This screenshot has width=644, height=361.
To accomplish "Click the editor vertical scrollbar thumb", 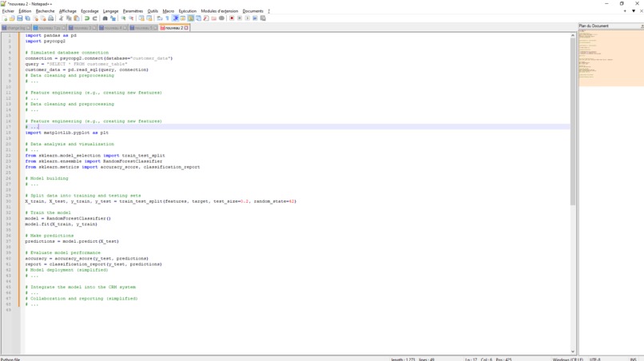I will 573,122.
